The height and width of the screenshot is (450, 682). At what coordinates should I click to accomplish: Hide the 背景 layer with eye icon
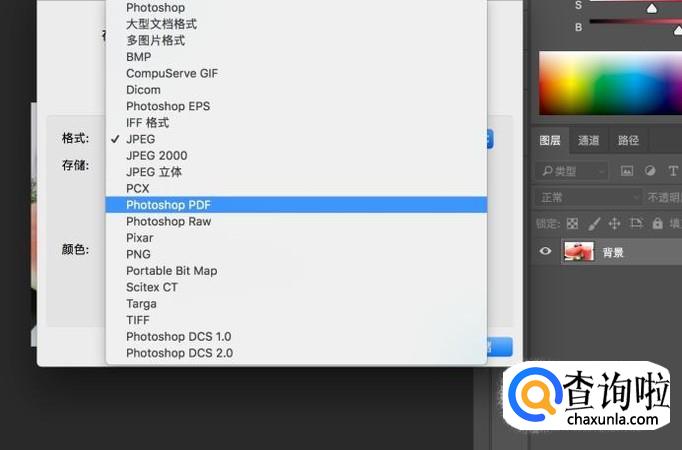pos(545,251)
